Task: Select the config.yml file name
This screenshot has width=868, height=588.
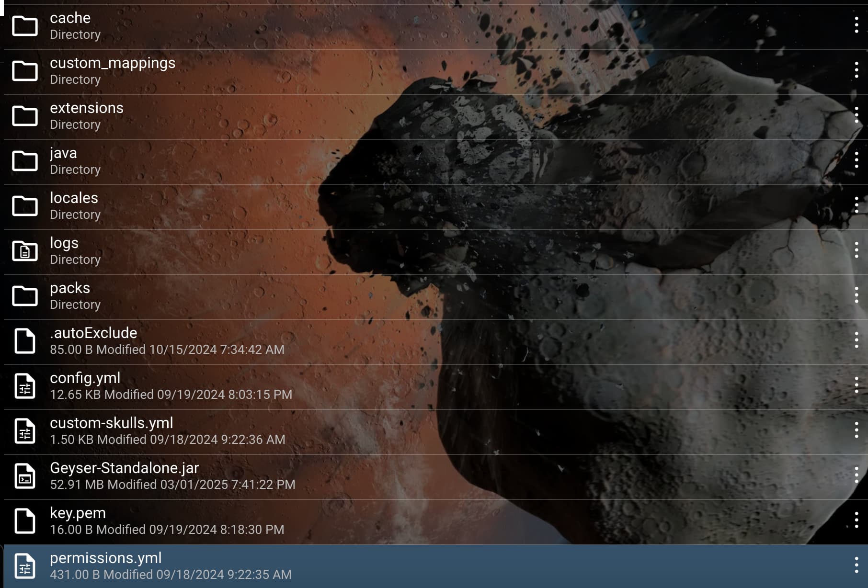Action: (x=85, y=378)
